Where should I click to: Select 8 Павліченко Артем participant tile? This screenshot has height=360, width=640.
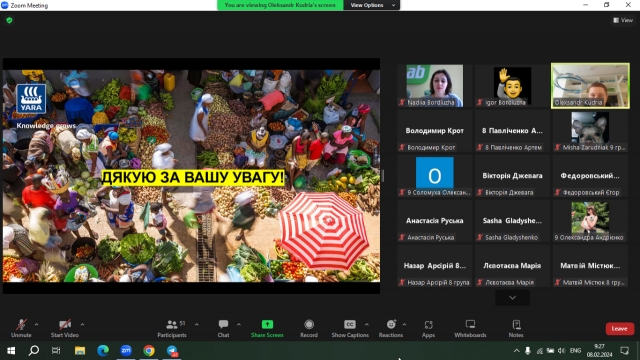(x=512, y=131)
